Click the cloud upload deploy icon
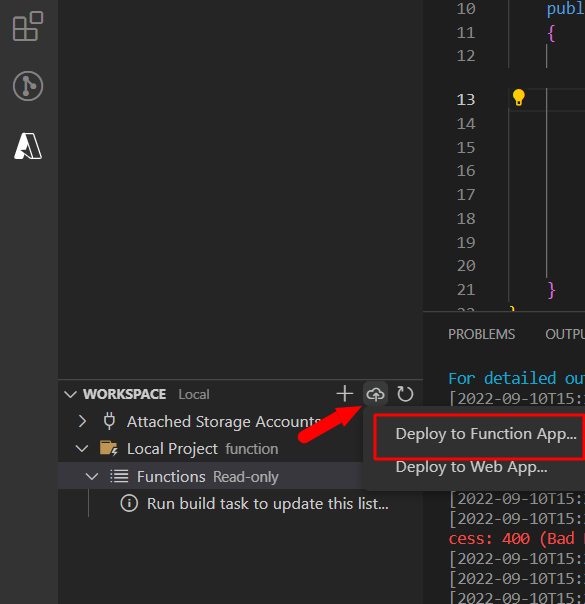Screen dimensions: 585x604 [x=375, y=394]
